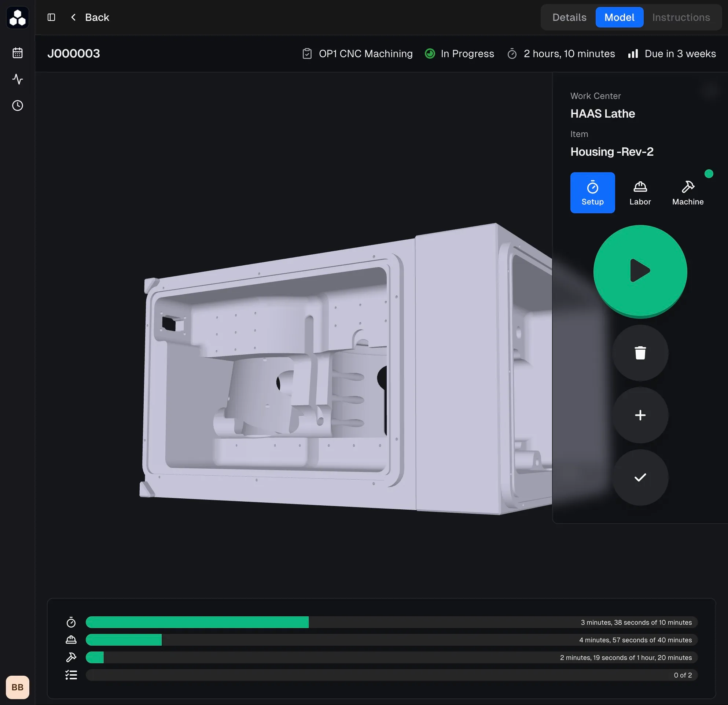Click the app logo in the sidebar
The image size is (728, 705).
coord(18,18)
